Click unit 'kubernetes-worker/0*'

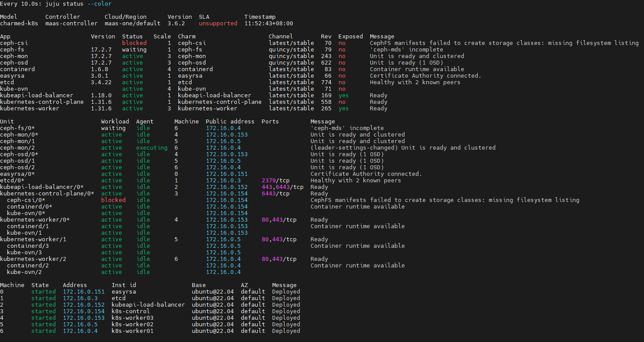coord(35,220)
